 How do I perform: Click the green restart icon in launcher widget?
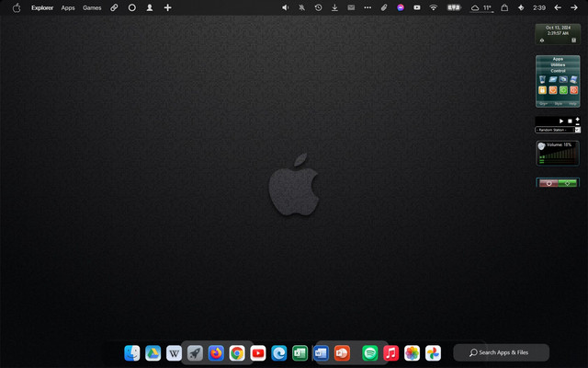[x=563, y=90]
